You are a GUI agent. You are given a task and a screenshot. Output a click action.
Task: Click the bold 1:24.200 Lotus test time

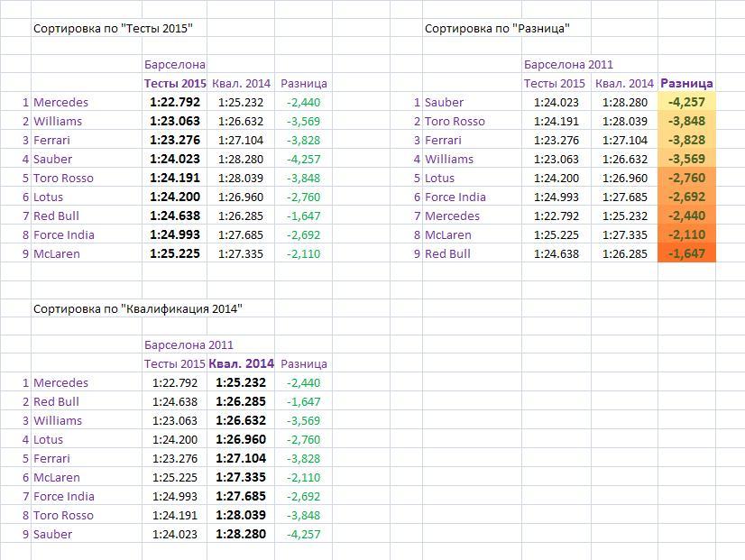click(175, 197)
